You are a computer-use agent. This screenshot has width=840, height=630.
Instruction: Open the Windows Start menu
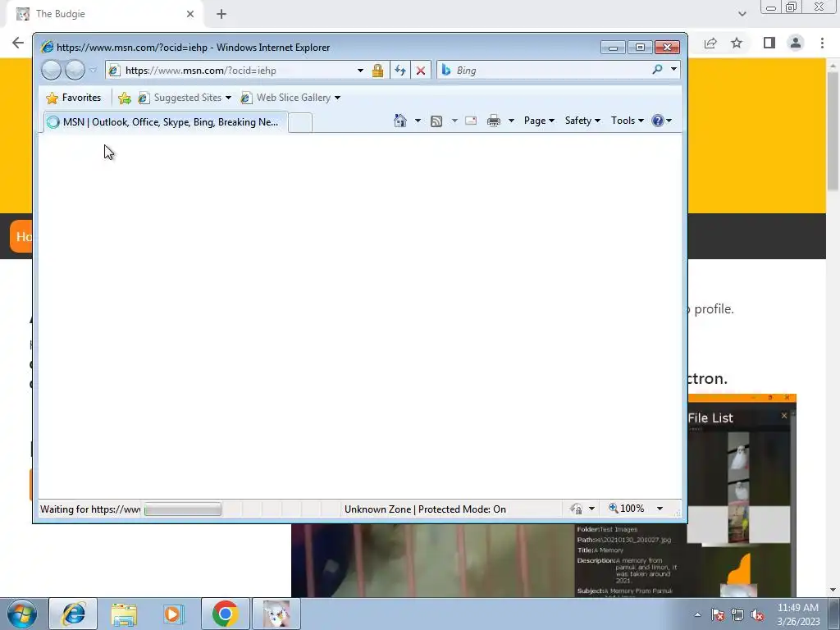(22, 614)
